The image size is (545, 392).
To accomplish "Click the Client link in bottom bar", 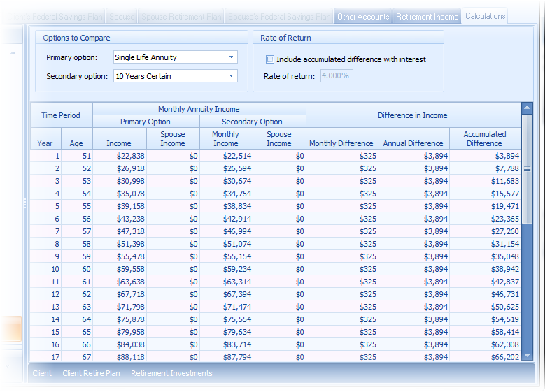I will [x=42, y=373].
